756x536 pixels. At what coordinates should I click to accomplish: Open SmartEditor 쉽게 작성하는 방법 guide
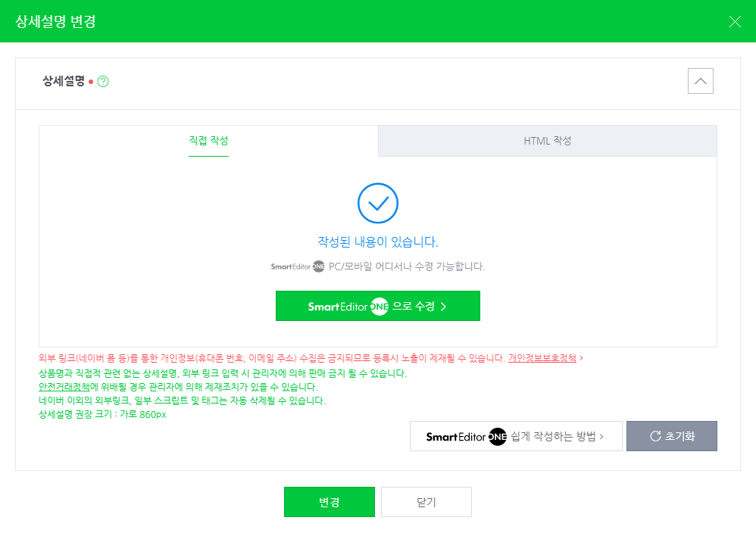[x=516, y=436]
